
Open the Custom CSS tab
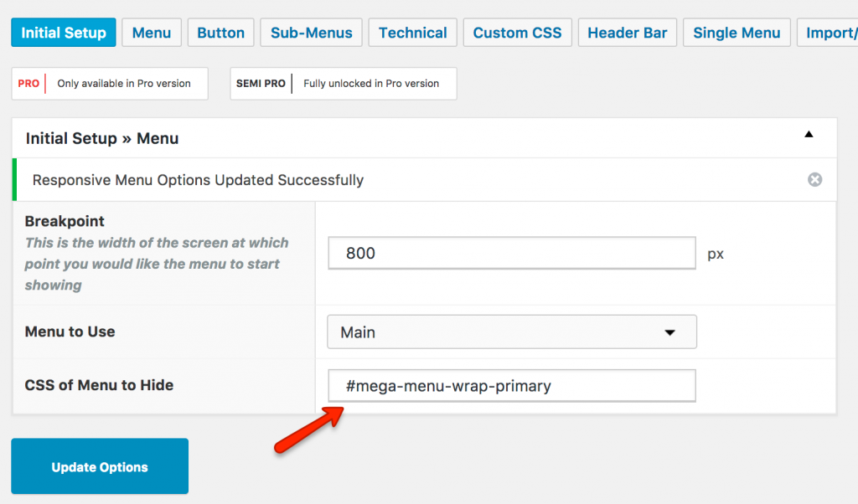[517, 32]
